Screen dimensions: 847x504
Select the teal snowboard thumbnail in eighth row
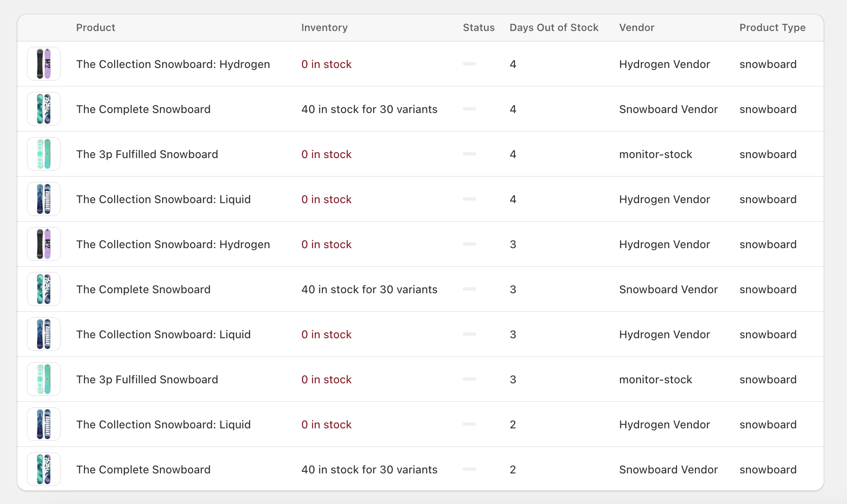click(x=43, y=379)
